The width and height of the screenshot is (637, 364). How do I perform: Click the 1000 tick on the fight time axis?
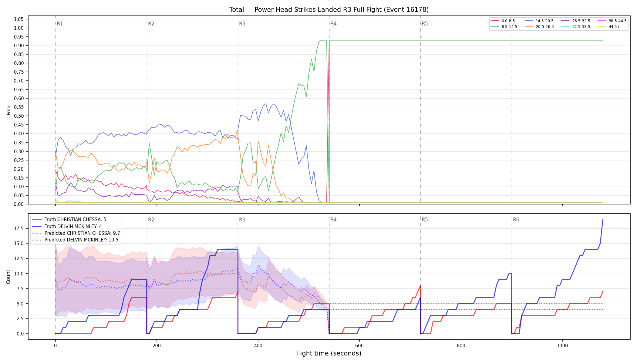pos(562,345)
